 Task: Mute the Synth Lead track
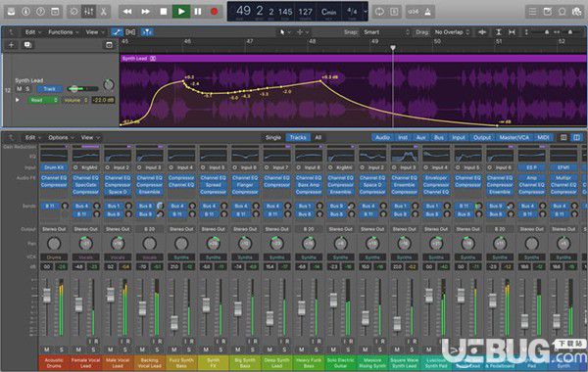(x=20, y=89)
